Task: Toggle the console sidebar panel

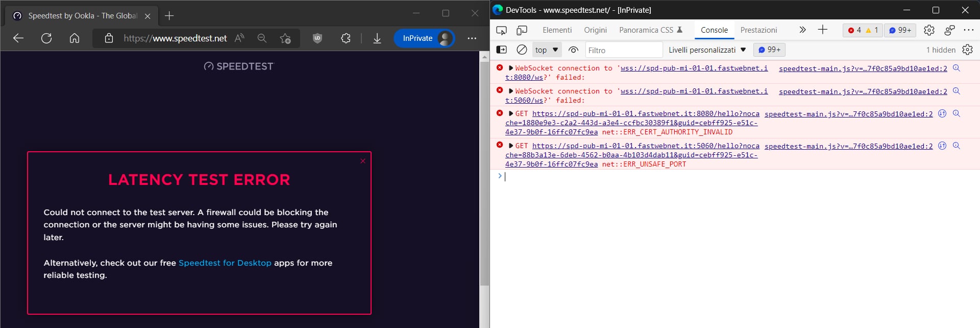Action: (501, 50)
